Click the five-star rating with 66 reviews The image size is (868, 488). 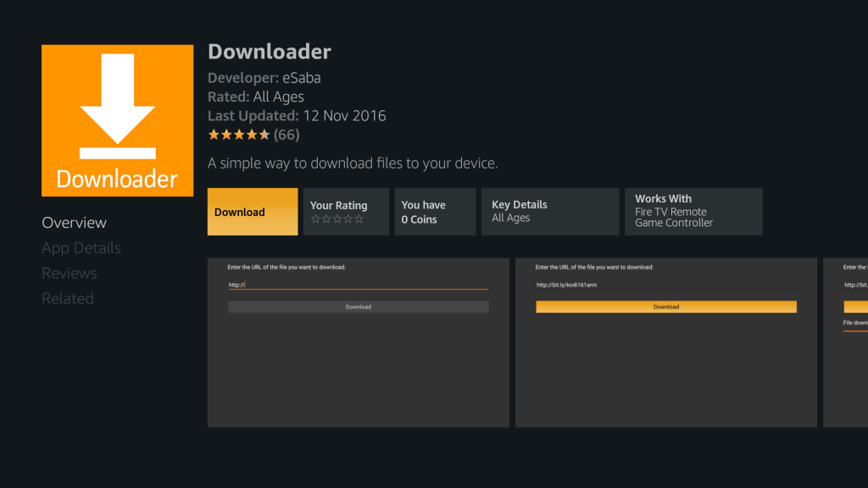point(253,135)
